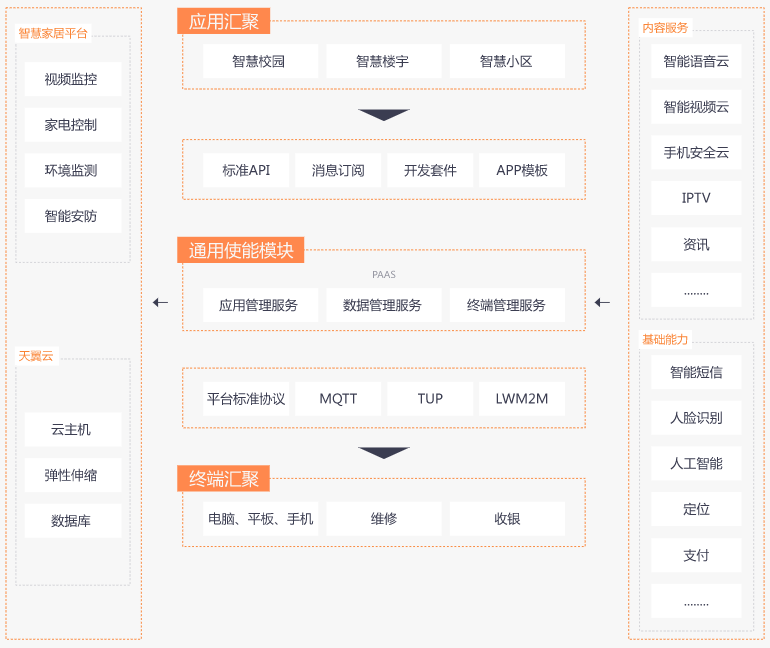This screenshot has width=770, height=648.
Task: Choose the 人工智能 box
Action: [696, 463]
